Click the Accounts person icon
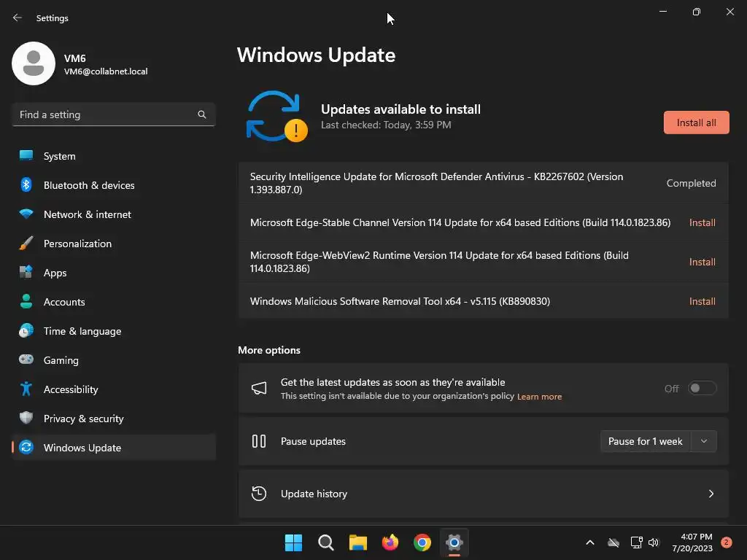Screen dimensions: 747x560 click(x=26, y=301)
